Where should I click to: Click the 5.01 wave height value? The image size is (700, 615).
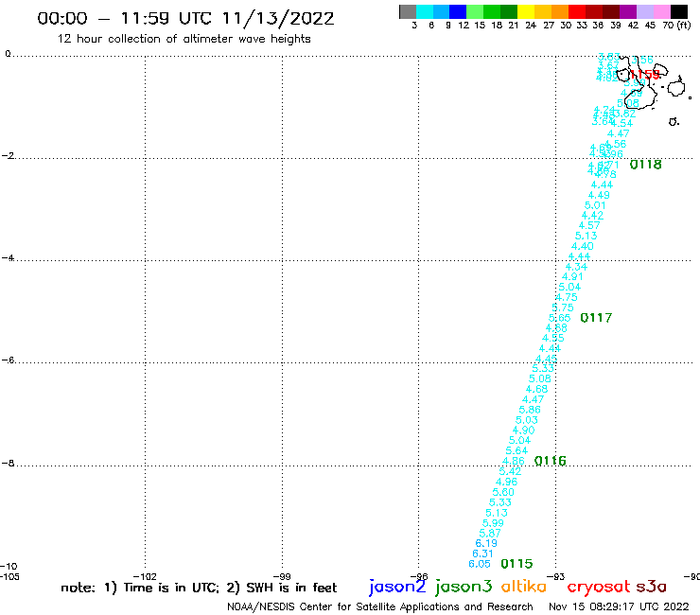pyautogui.click(x=596, y=205)
